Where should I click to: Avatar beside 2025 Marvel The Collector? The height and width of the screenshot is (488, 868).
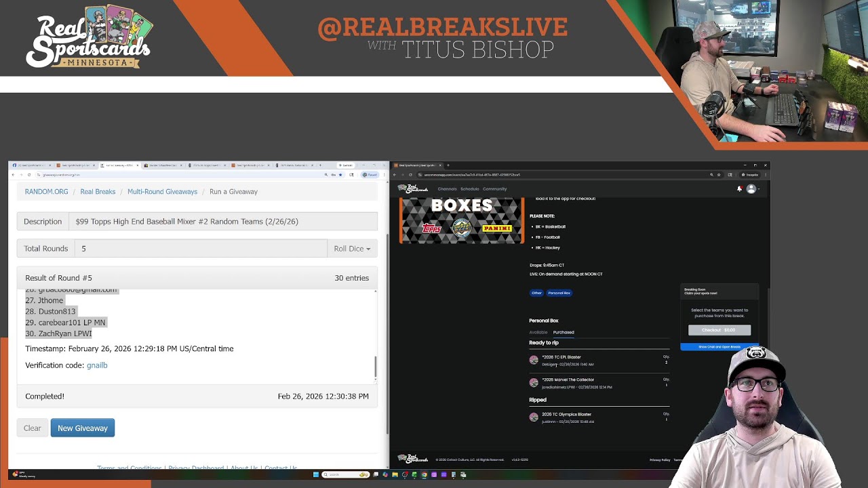coord(534,383)
